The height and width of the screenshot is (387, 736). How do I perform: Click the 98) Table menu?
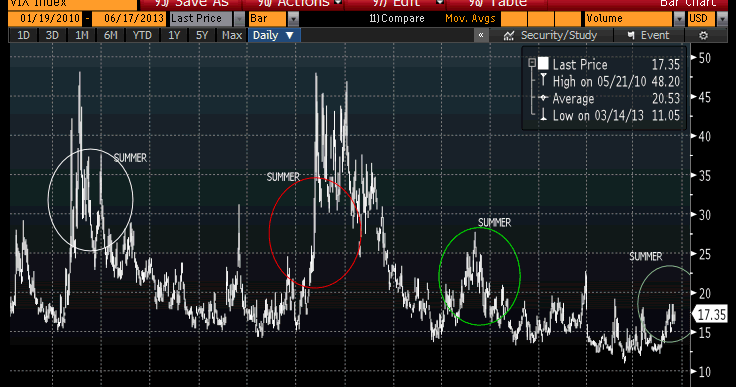(498, 4)
